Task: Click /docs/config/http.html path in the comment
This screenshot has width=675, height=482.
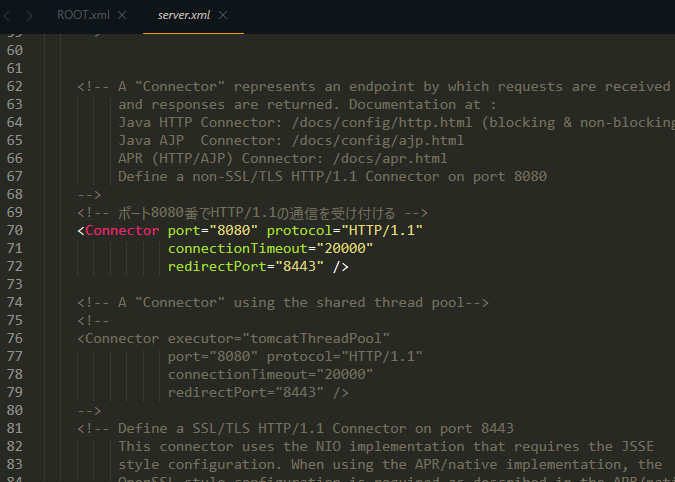Action: 382,122
